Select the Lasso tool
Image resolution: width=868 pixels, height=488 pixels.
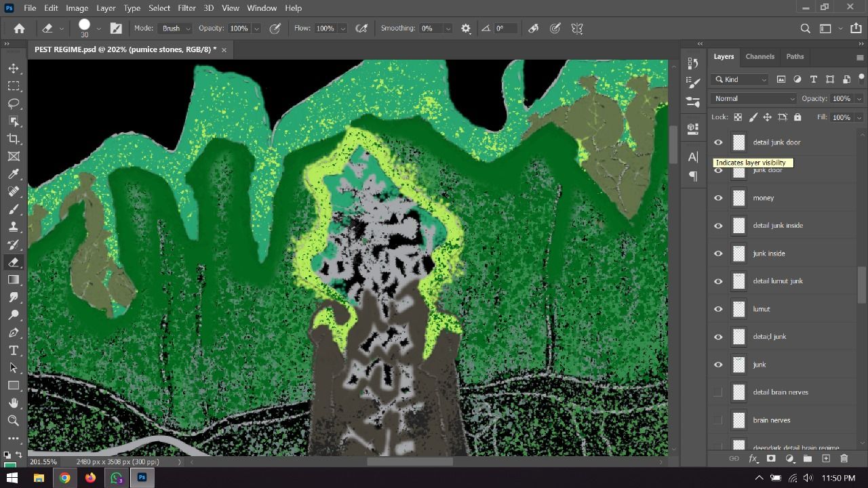(x=14, y=104)
